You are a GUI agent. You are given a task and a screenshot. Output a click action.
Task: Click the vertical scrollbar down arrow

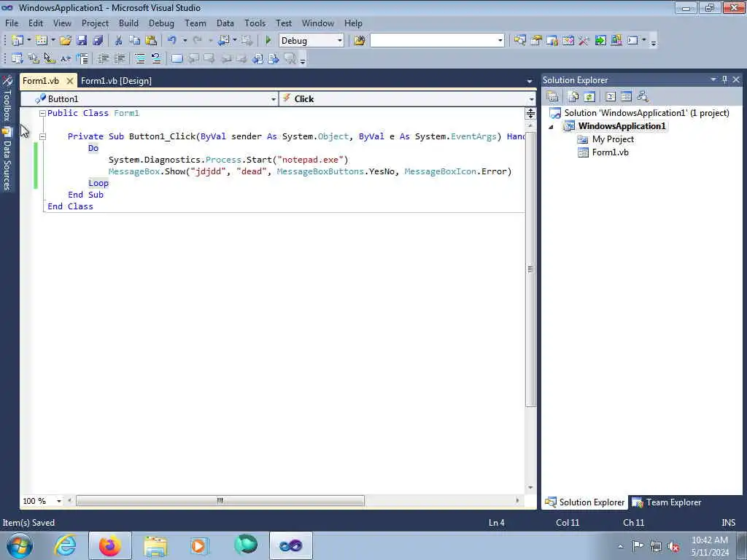click(530, 488)
